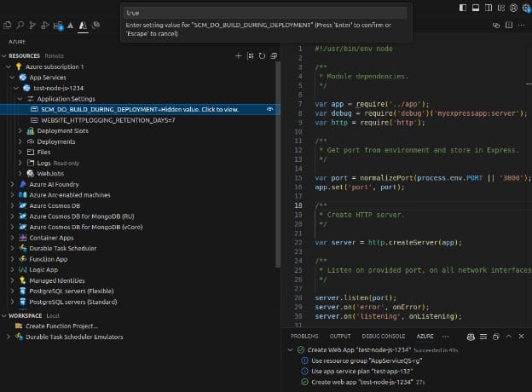This screenshot has height=392, width=532.
Task: Expand PostgreSQL servers (Flexible)
Action: click(13, 291)
